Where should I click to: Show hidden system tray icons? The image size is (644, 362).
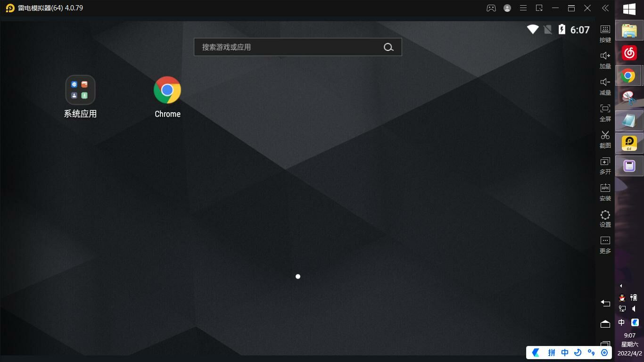pyautogui.click(x=621, y=286)
